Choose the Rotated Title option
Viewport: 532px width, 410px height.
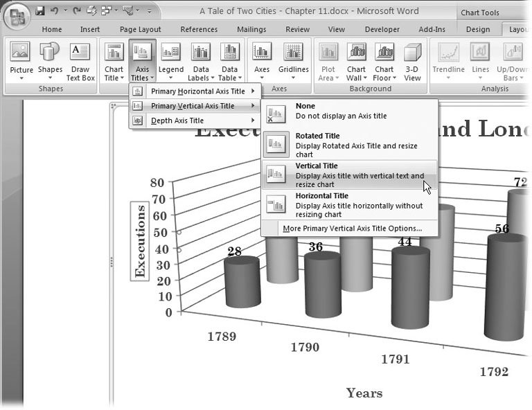coord(349,145)
